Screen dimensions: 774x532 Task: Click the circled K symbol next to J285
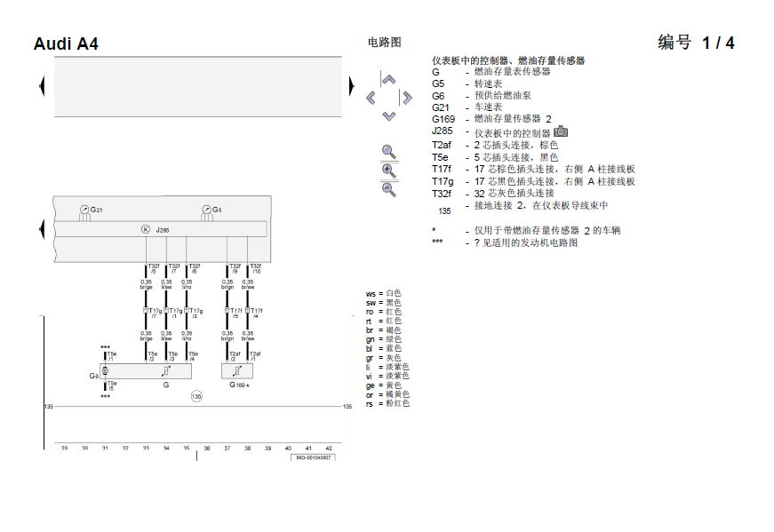tap(146, 229)
